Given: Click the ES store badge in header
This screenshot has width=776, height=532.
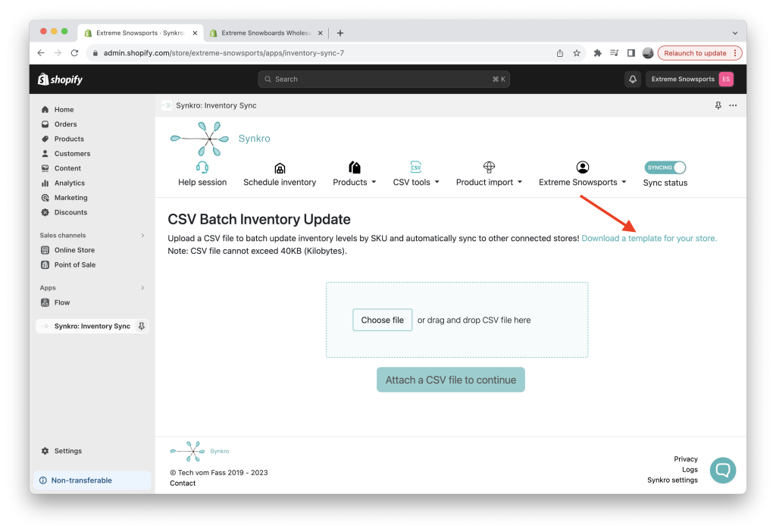Looking at the screenshot, I should (x=726, y=79).
